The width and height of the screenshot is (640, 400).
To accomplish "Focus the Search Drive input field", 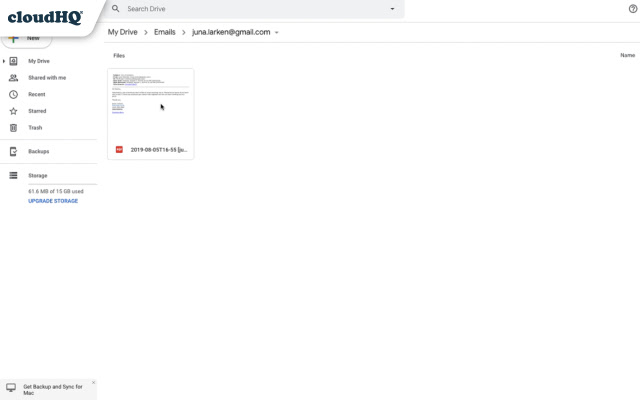I will click(255, 9).
